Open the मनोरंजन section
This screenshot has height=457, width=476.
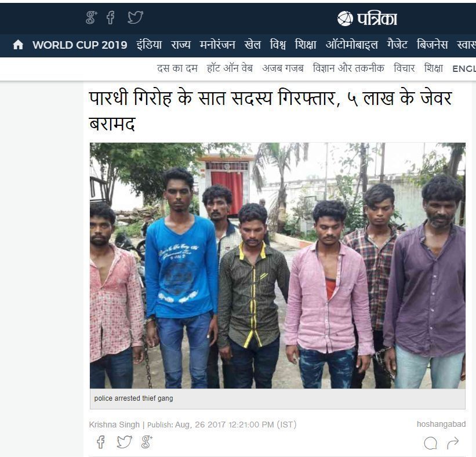click(217, 45)
